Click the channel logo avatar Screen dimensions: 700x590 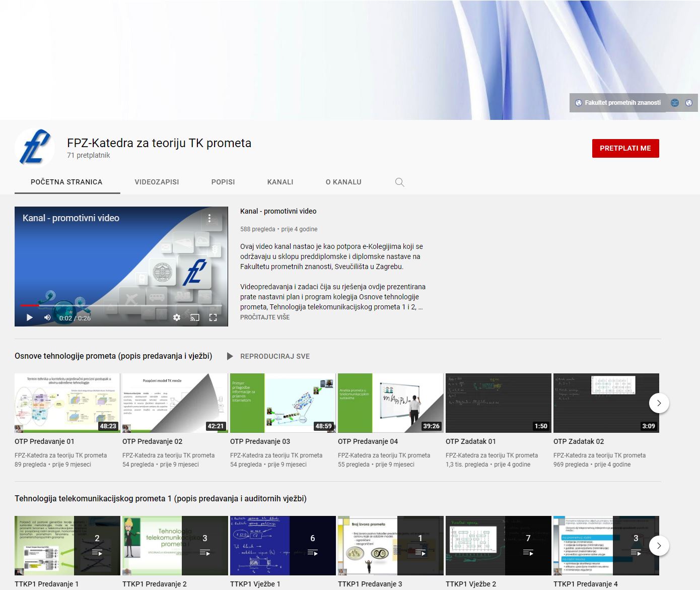tap(35, 148)
